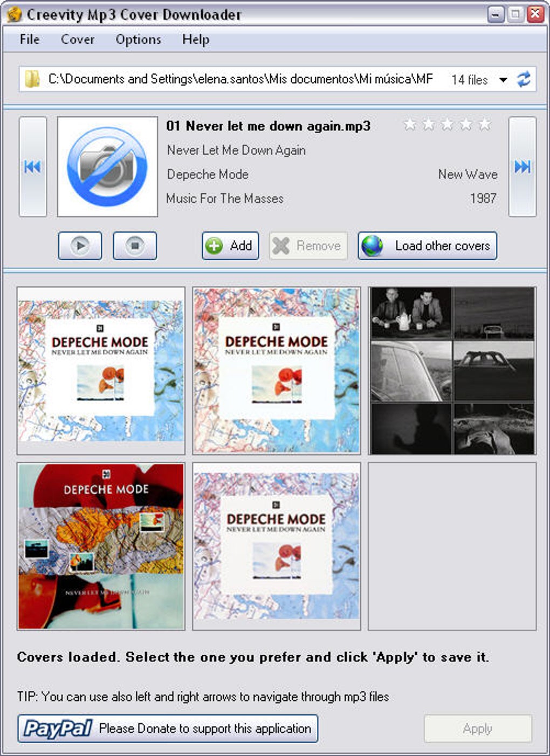
Task: Click the Add cover button
Action: click(230, 246)
